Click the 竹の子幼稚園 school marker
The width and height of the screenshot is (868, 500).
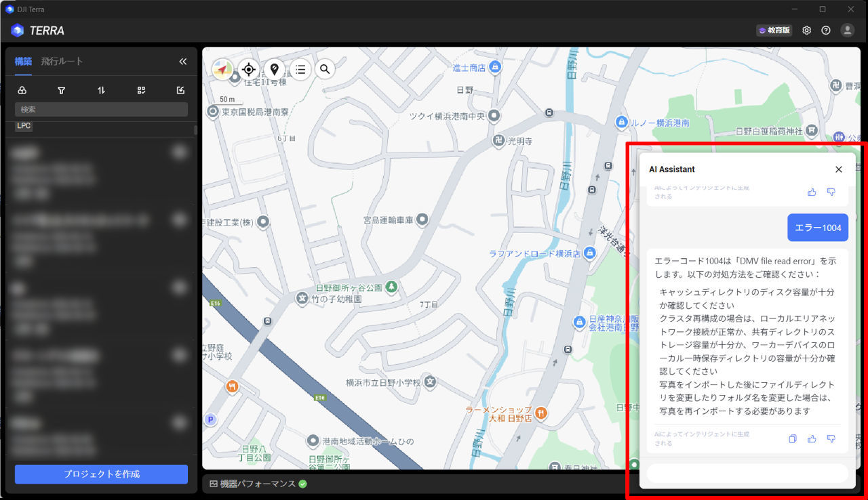click(x=302, y=298)
